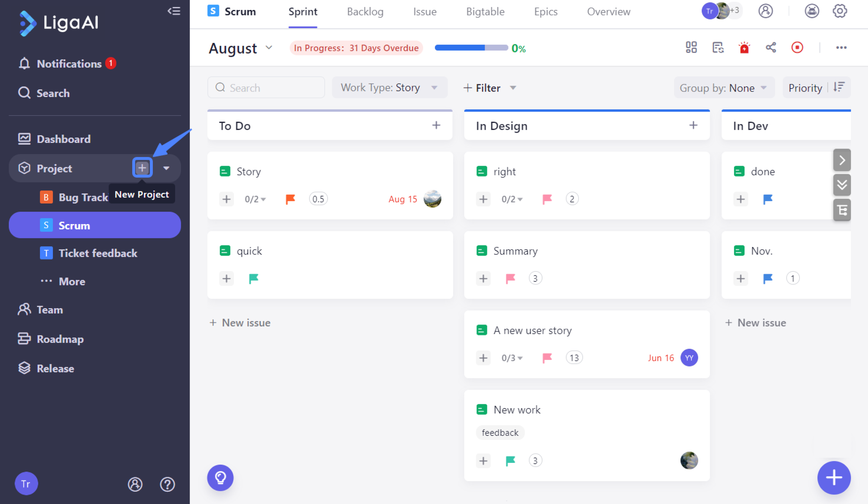
Task: Click New issue under the To Do column
Action: (240, 323)
